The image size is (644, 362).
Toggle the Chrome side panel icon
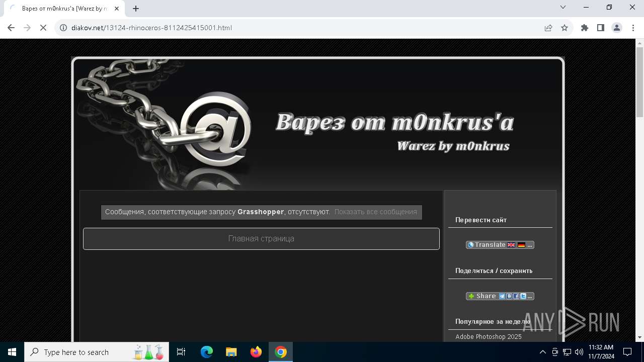(601, 28)
